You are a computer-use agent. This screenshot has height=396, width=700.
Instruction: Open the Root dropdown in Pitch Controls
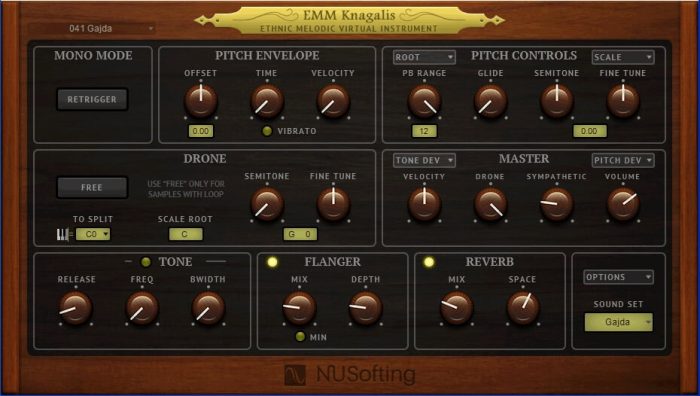(x=424, y=57)
